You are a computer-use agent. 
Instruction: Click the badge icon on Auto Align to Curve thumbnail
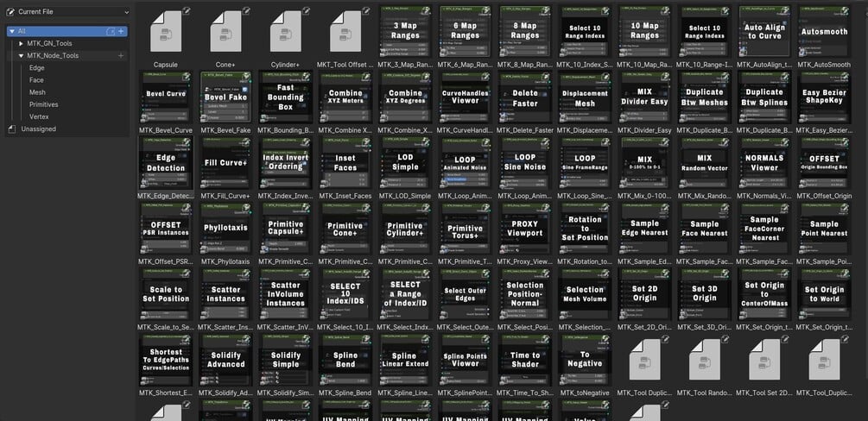[784, 10]
